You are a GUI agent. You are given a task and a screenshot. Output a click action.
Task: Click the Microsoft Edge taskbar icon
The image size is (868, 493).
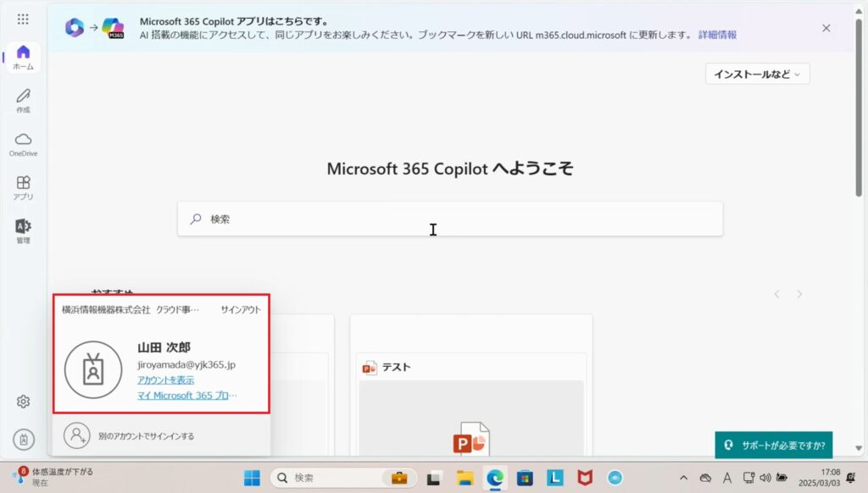click(x=495, y=478)
